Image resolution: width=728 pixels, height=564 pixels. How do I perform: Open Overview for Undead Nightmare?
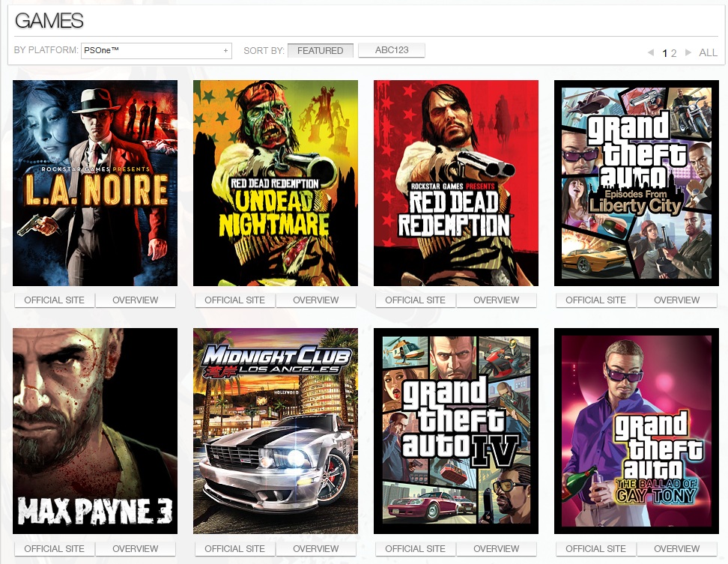click(315, 300)
